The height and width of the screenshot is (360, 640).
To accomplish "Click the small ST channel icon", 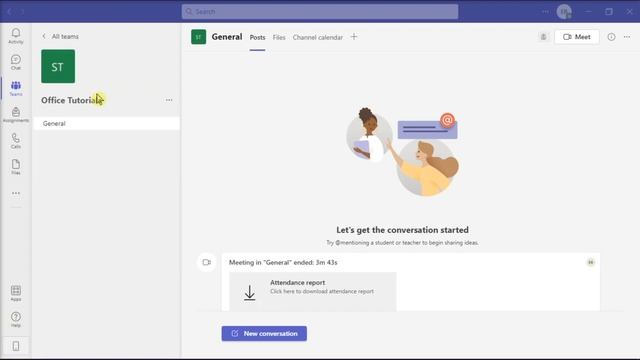I will 199,37.
